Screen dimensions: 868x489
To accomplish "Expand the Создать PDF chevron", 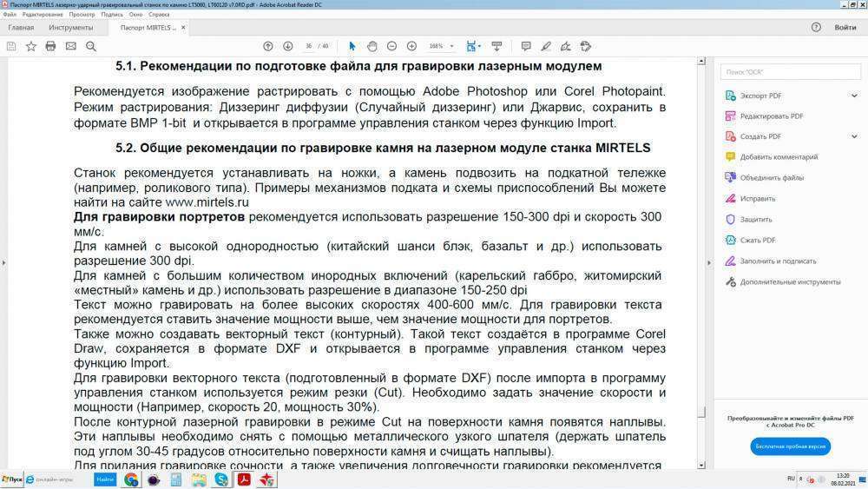I will coord(854,136).
